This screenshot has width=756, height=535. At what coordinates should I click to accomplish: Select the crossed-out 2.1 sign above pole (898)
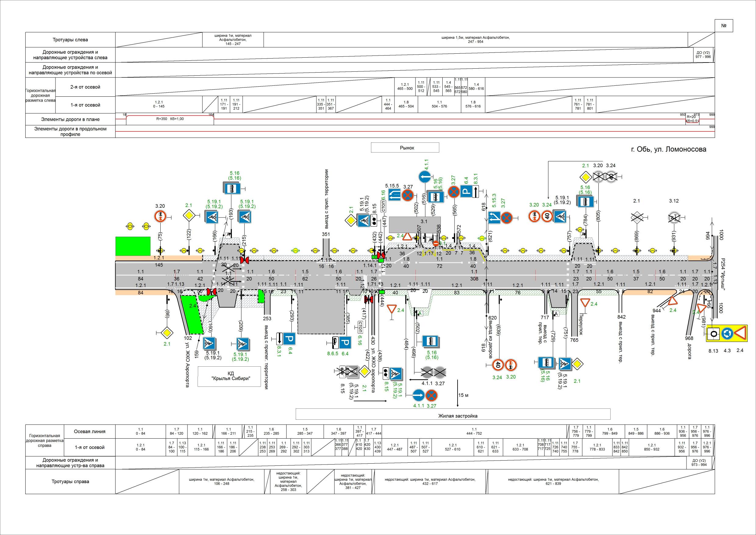click(637, 217)
